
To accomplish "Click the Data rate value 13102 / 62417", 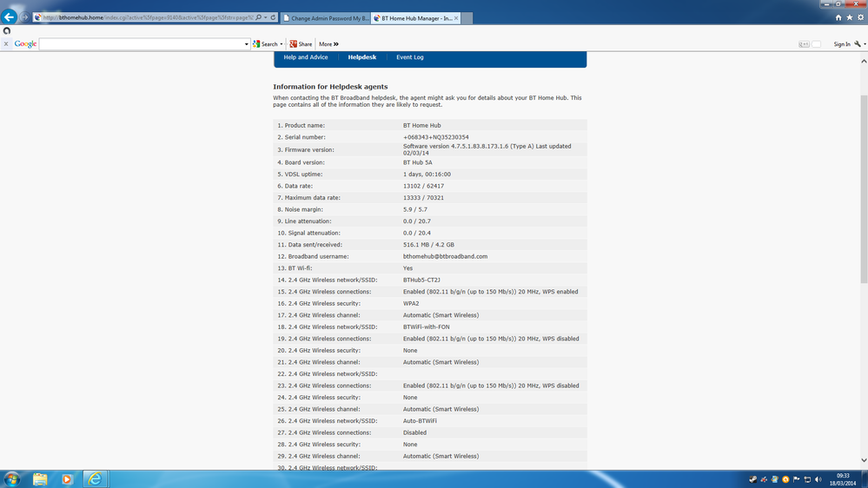I will (x=423, y=187).
